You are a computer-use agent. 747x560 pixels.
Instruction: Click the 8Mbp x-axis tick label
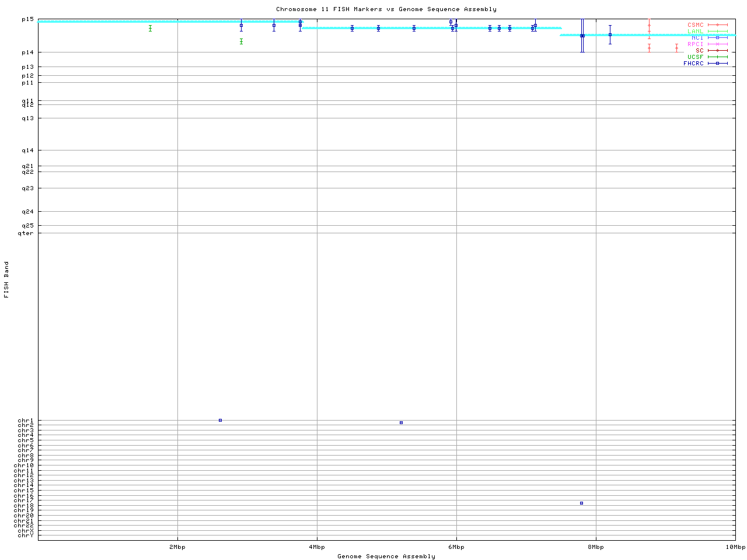tap(596, 547)
